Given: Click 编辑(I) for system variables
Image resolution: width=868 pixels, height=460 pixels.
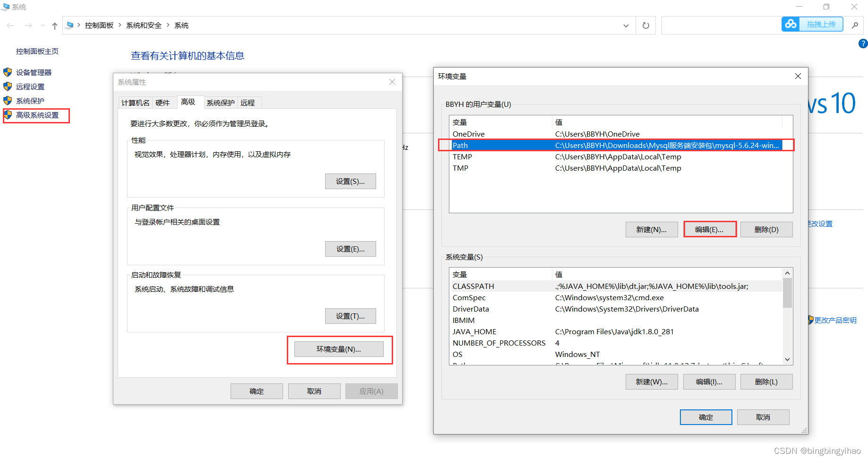Looking at the screenshot, I should pos(709,382).
